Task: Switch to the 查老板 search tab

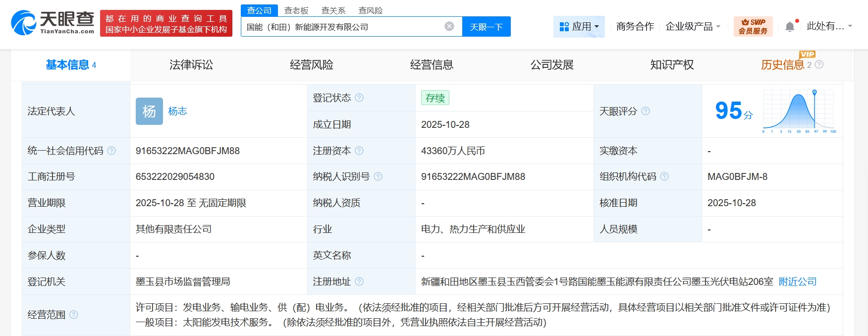Action: (296, 10)
